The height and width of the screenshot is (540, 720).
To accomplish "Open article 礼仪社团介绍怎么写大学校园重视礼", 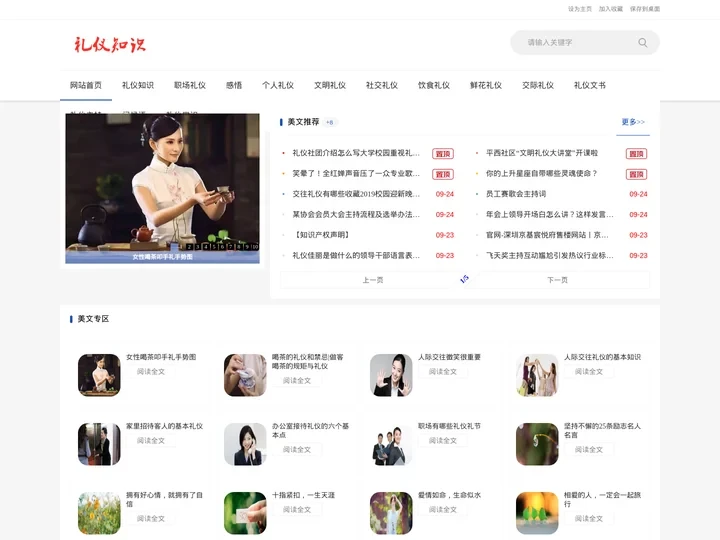I will coord(356,153).
